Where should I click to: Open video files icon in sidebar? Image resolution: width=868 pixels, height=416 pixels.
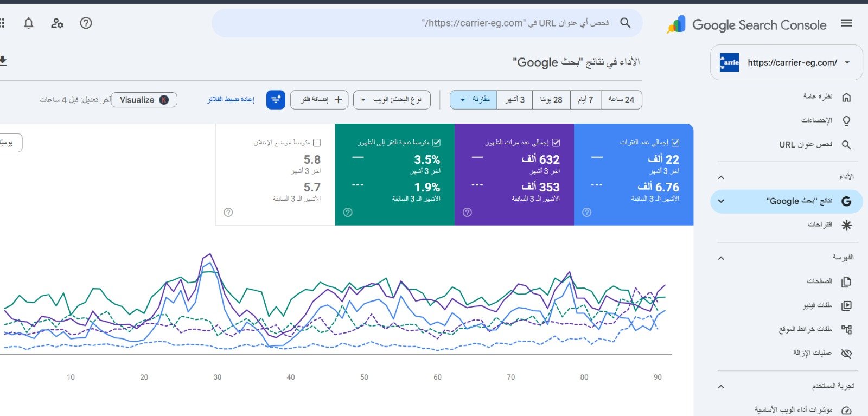846,305
